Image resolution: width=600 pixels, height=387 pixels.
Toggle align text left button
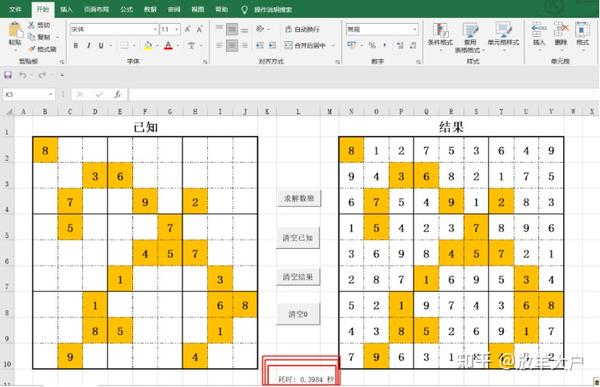219,46
